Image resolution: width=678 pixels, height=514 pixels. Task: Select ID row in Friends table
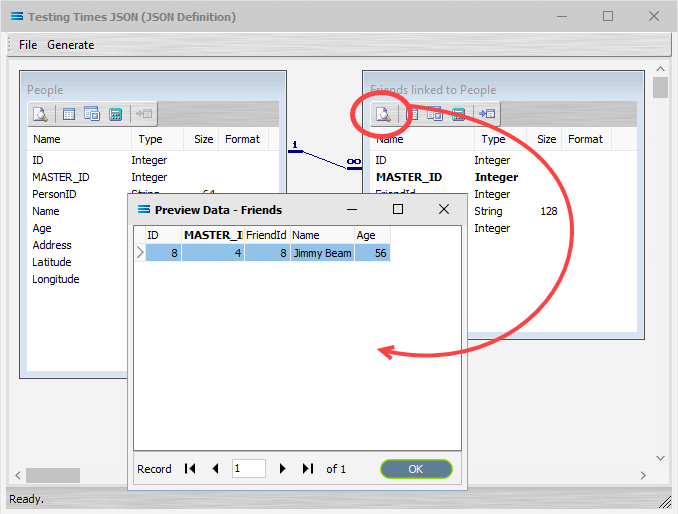click(x=504, y=160)
